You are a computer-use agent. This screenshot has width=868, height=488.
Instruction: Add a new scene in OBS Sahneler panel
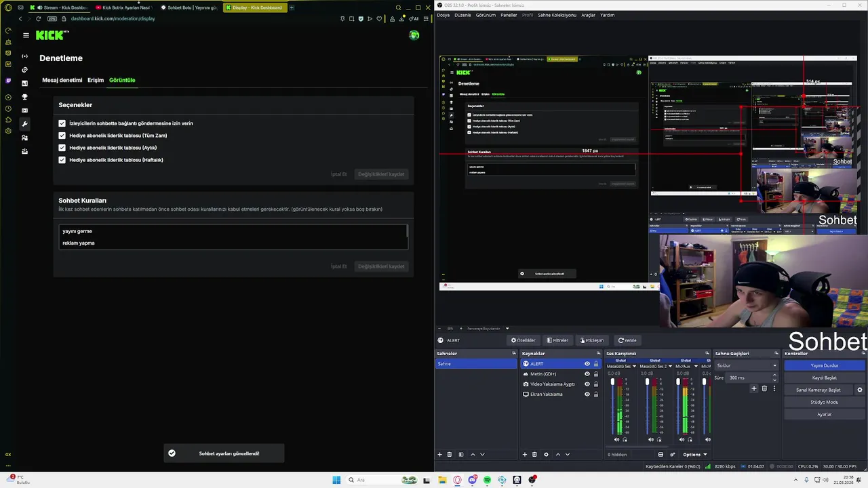point(439,454)
